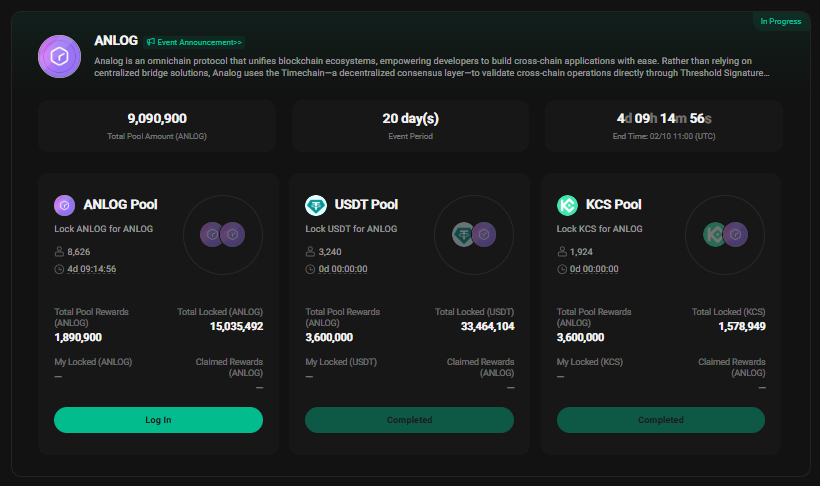Click the Lock ANLOG for ANLOG text
820x486 pixels.
(104, 229)
